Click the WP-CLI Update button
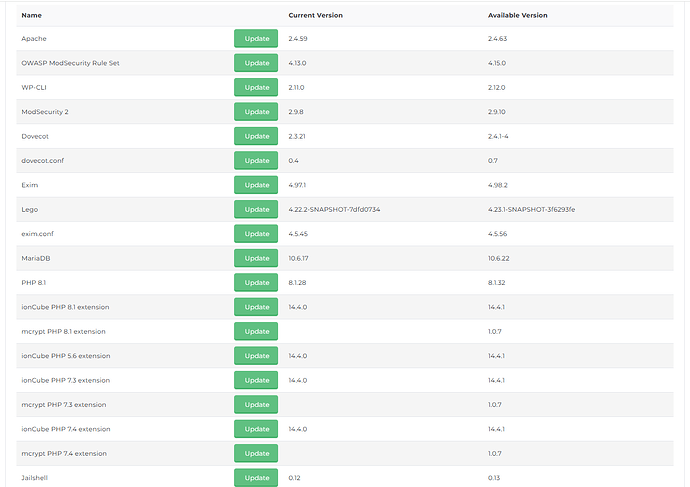The width and height of the screenshot is (690, 487). (x=256, y=87)
